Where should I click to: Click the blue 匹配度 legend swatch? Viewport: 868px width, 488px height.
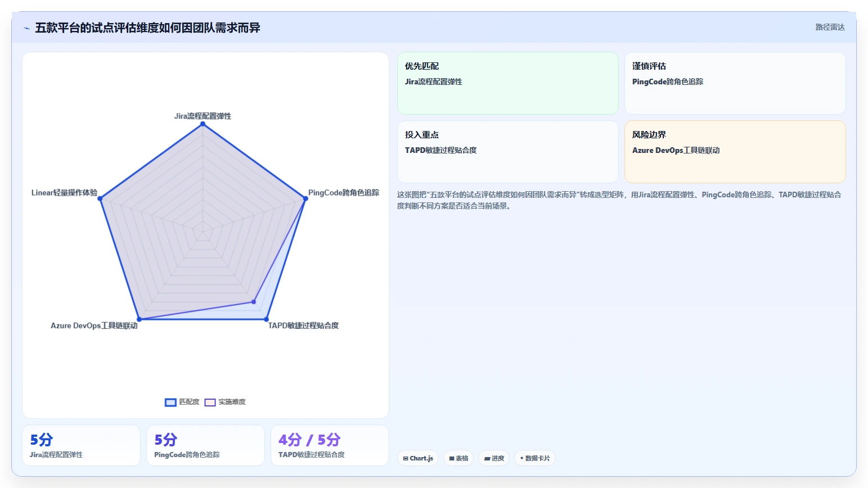pos(170,402)
